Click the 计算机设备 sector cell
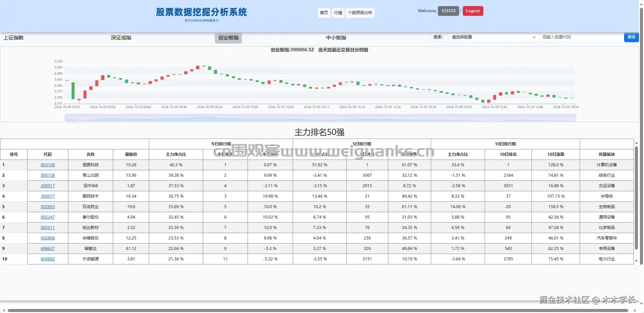 click(607, 165)
